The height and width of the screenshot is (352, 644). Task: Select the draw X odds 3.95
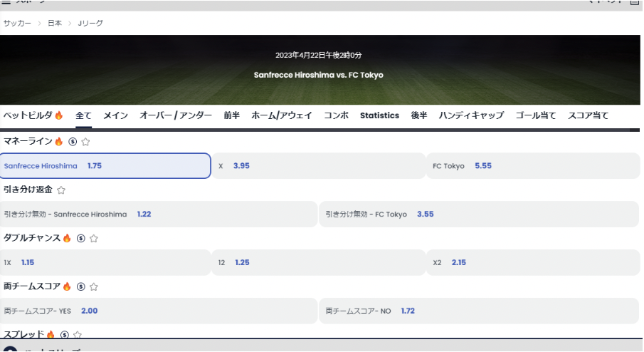[x=319, y=166]
